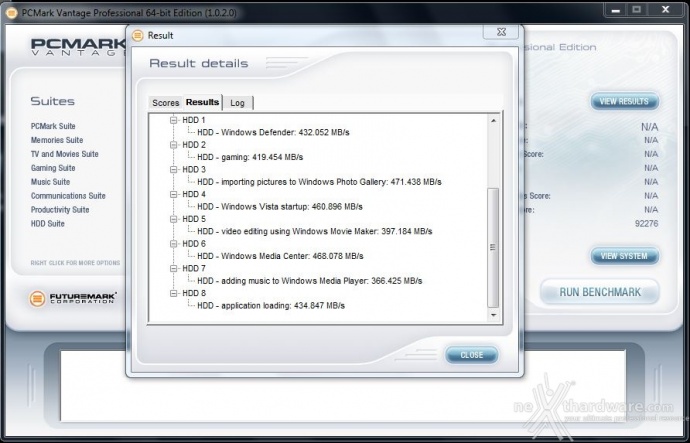
Task: Click the scroll up arrow in results list
Action: point(493,121)
